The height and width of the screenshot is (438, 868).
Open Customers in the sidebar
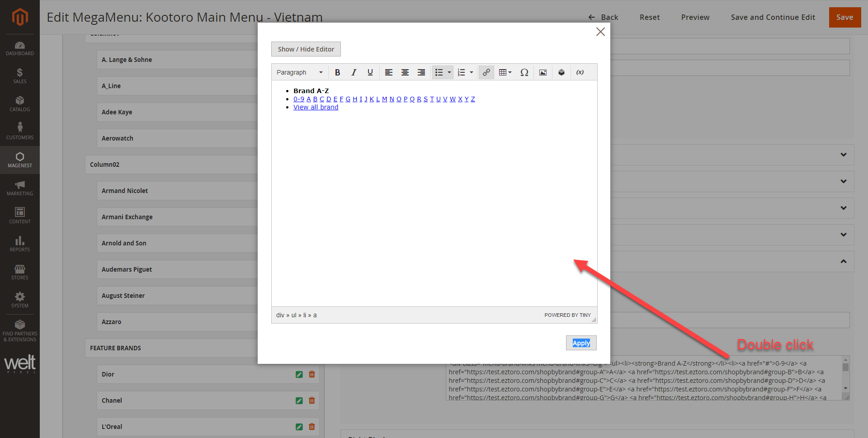pyautogui.click(x=20, y=132)
